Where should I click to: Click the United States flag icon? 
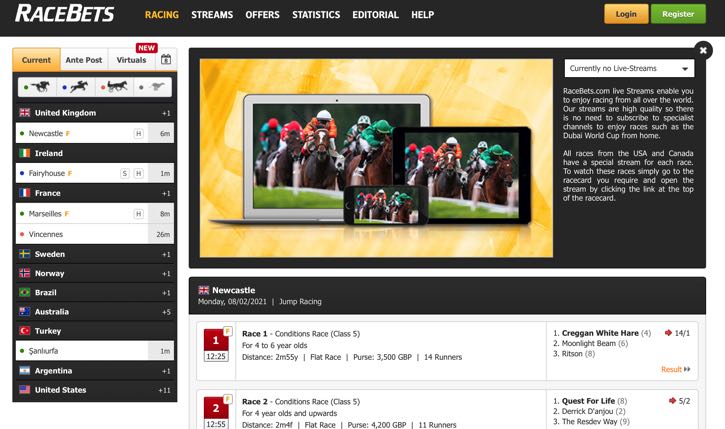[25, 390]
